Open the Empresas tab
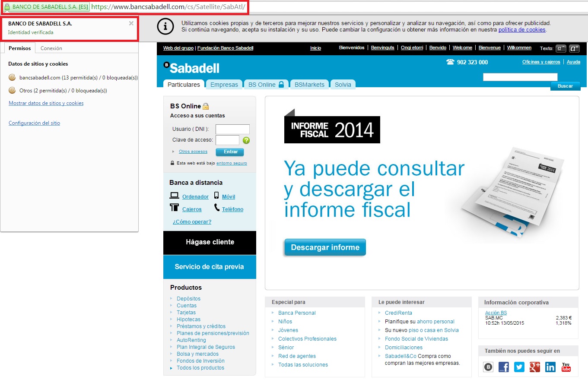 [224, 85]
